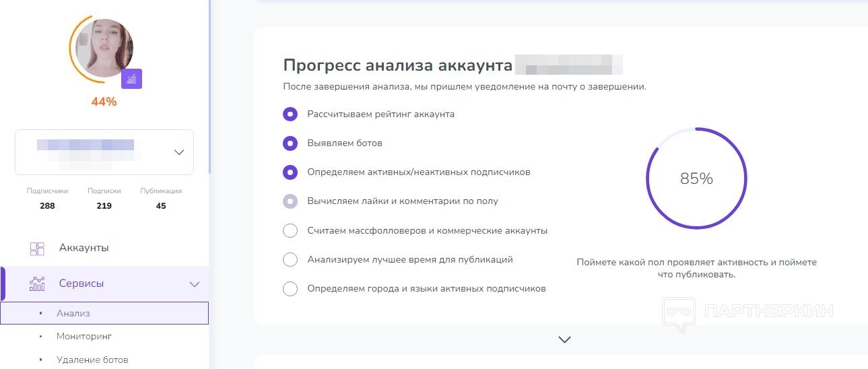Select 'Считаем массфолловеров' radio button
Screen dimensions: 868x369
tap(290, 231)
